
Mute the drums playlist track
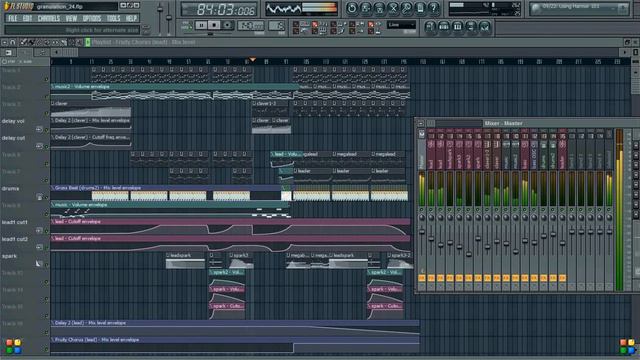coord(47,197)
